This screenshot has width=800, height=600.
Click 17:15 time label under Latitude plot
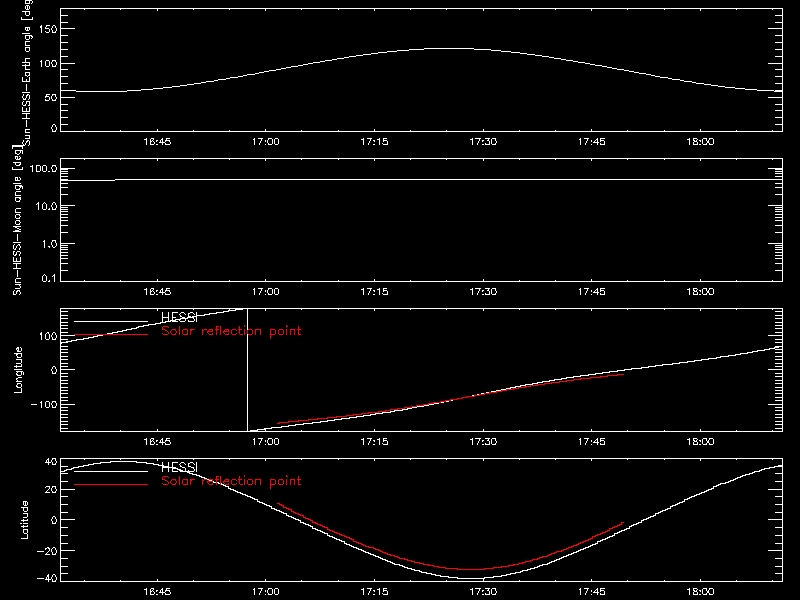[374, 591]
